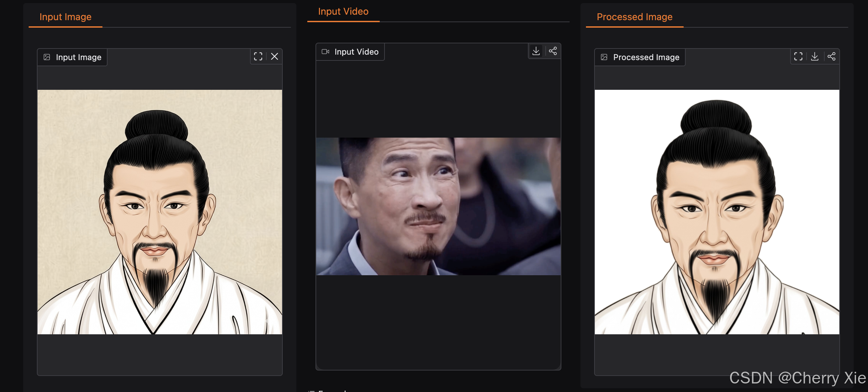Screen dimensions: 868x392
Task: Click camera icon beside the Input Video label
Action: coord(325,52)
